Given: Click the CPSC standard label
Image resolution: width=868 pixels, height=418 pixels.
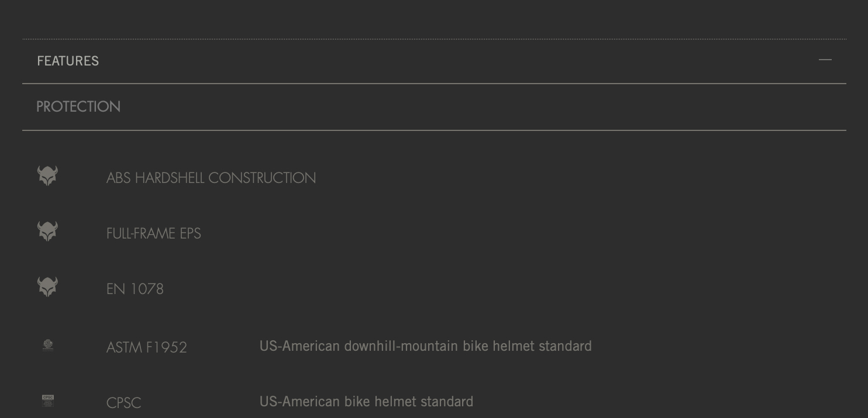Looking at the screenshot, I should [124, 403].
